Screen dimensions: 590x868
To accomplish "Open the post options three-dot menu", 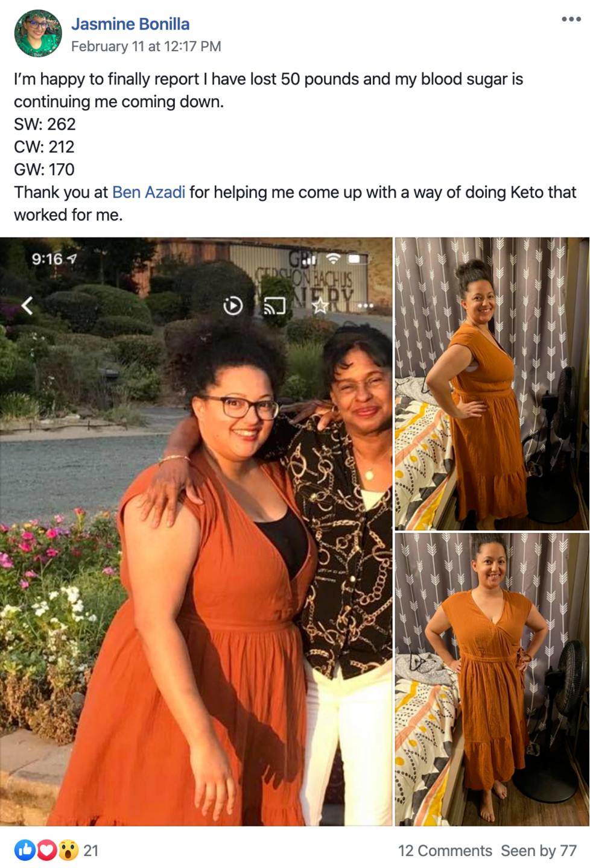I will click(571, 19).
